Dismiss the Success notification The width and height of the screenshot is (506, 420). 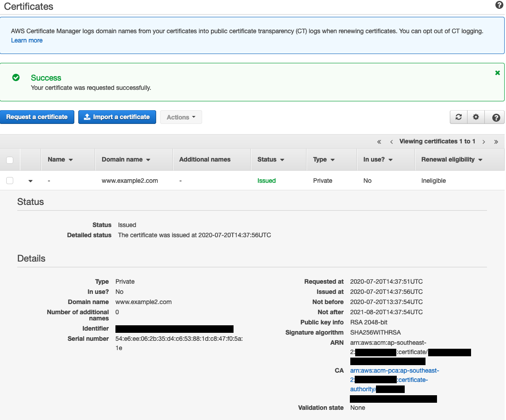[x=497, y=73]
